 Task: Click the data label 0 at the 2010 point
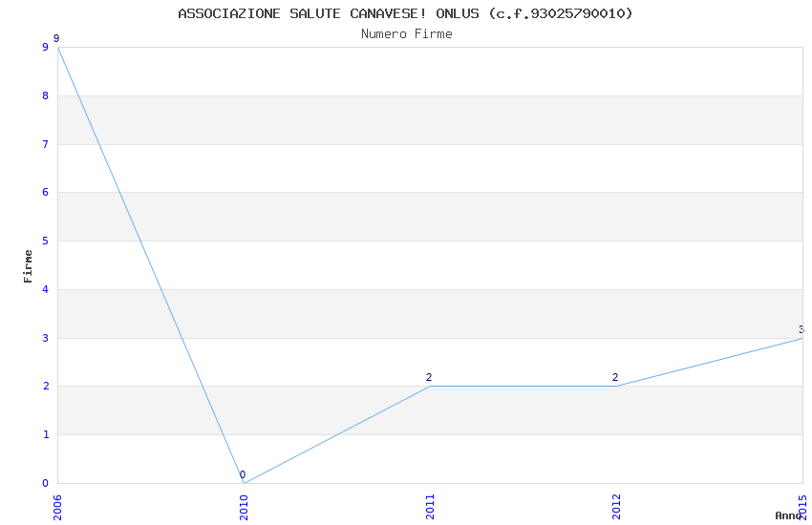(243, 474)
